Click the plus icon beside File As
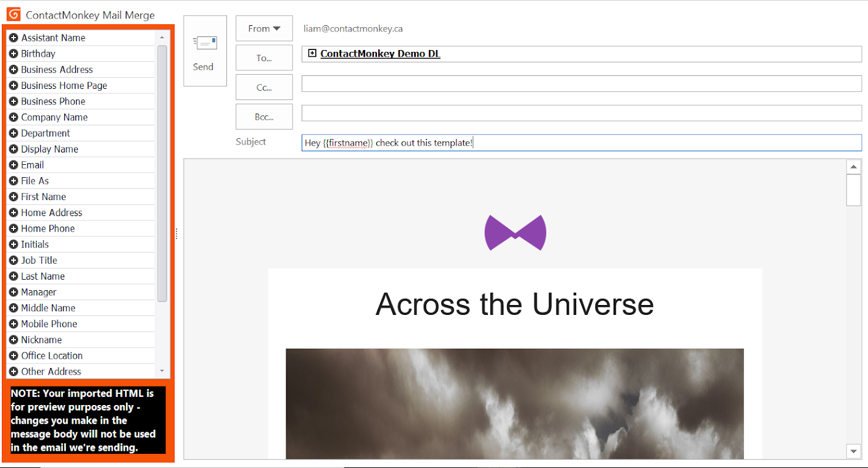 [x=14, y=181]
